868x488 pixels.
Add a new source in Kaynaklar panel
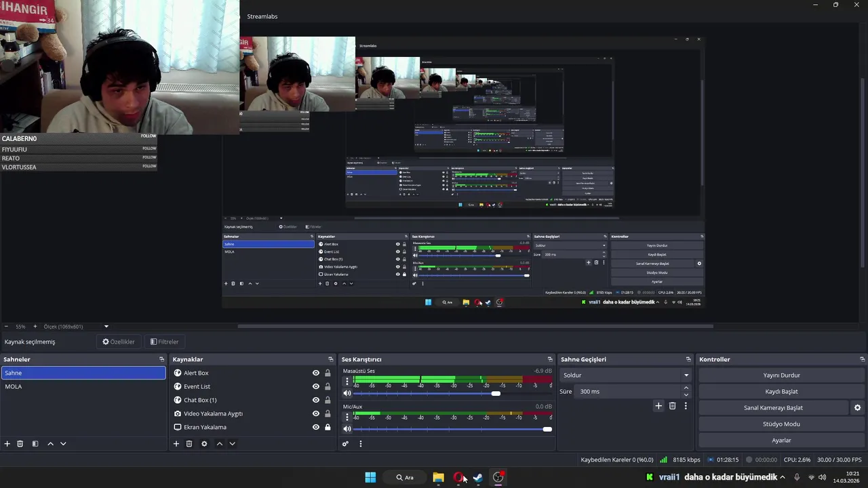(176, 444)
